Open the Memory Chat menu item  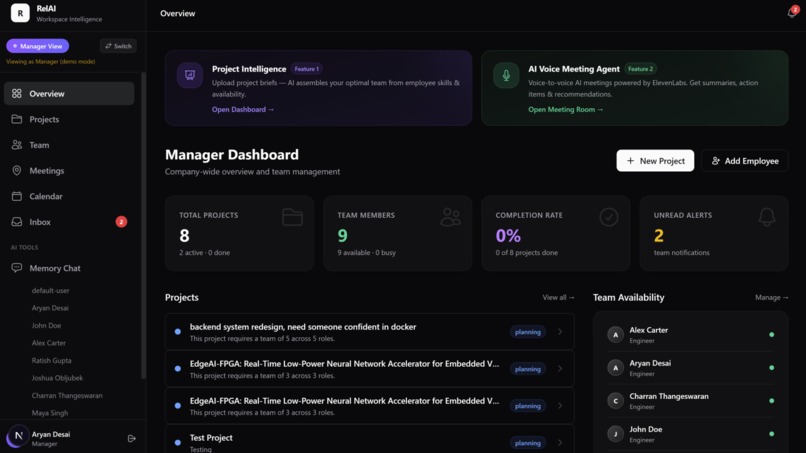tap(69, 268)
